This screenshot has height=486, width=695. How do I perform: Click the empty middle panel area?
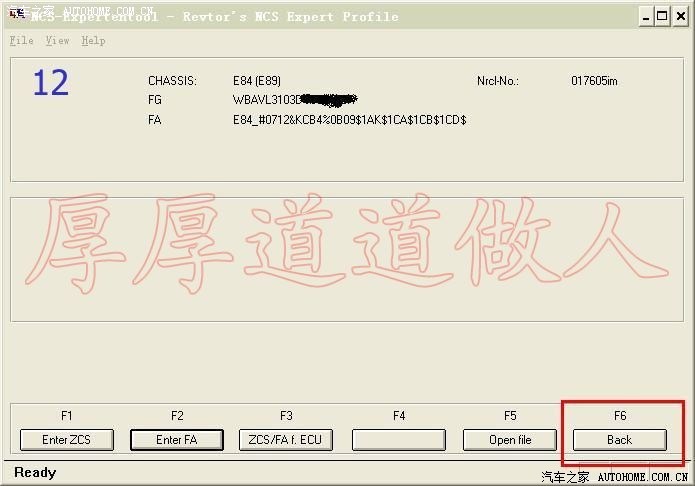click(x=347, y=259)
